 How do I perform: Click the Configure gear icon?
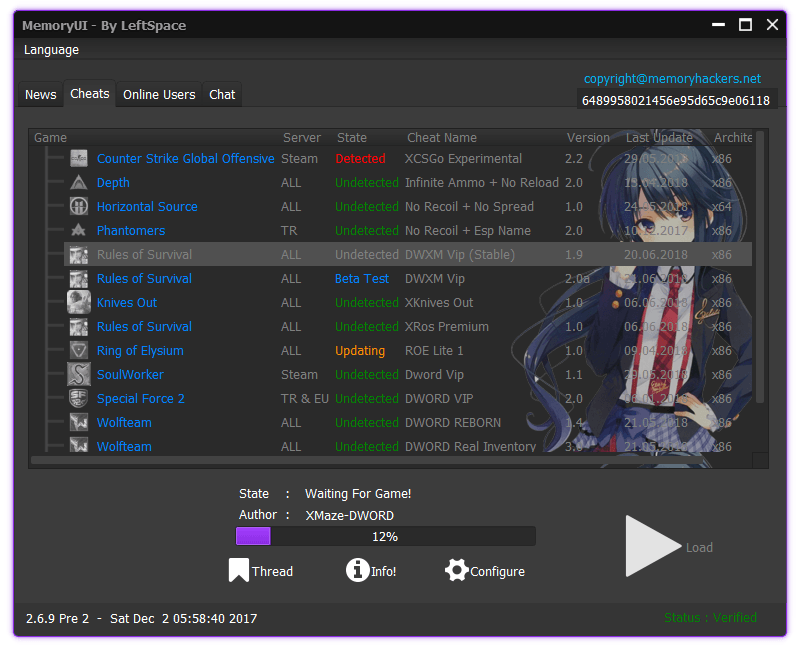457,570
